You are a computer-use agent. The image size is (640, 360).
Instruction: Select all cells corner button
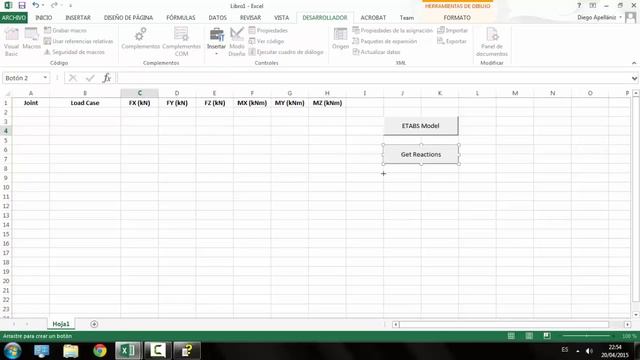click(6, 93)
